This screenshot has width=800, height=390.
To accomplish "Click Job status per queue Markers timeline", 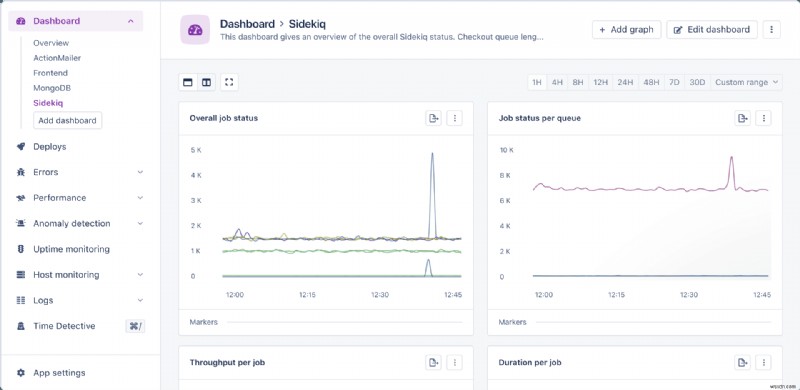I will (x=654, y=322).
